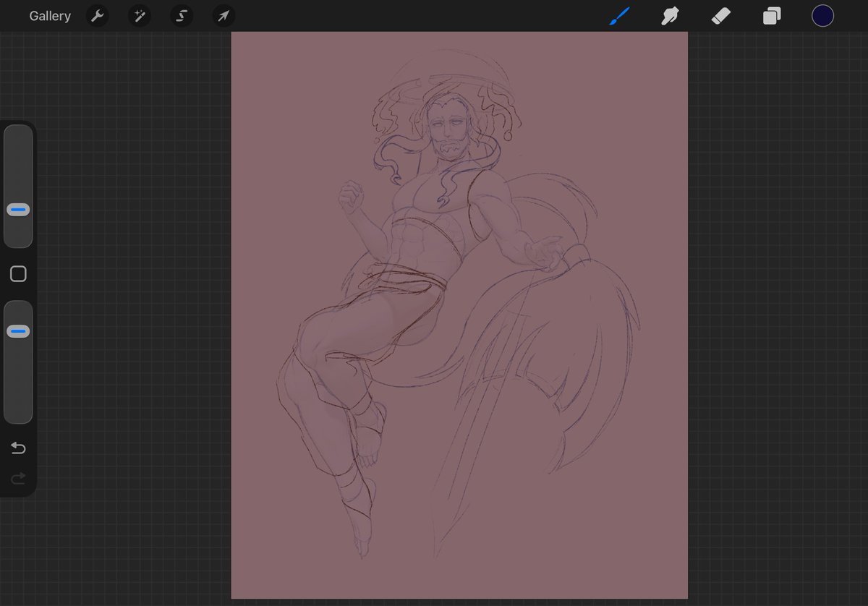Tap the redo arrow in the left sidebar
The width and height of the screenshot is (868, 606).
click(17, 478)
